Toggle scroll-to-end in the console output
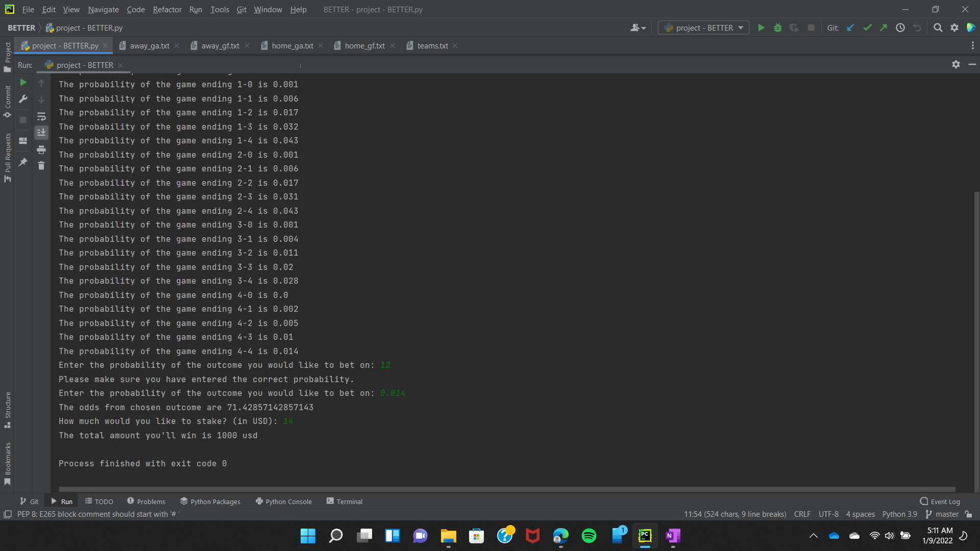The width and height of the screenshot is (980, 551). tap(41, 133)
